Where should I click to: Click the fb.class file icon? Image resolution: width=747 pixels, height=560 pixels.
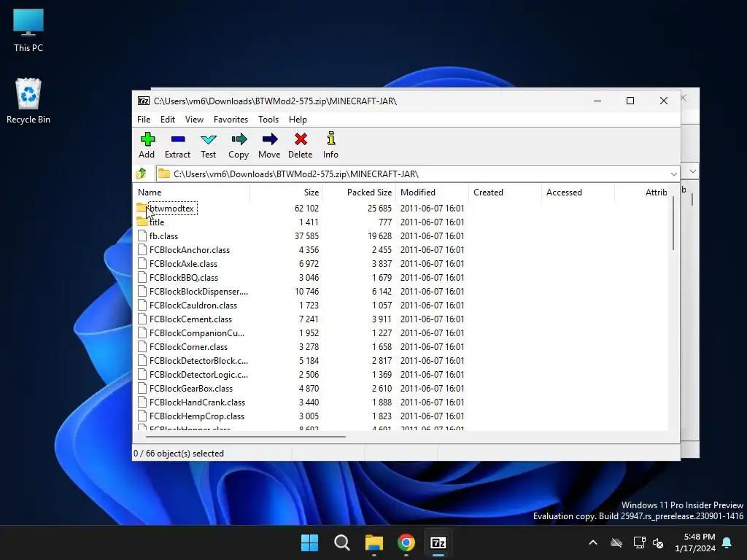142,236
